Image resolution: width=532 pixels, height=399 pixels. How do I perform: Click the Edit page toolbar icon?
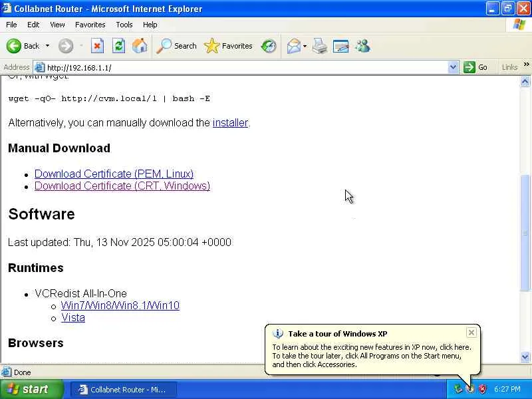pyautogui.click(x=340, y=46)
